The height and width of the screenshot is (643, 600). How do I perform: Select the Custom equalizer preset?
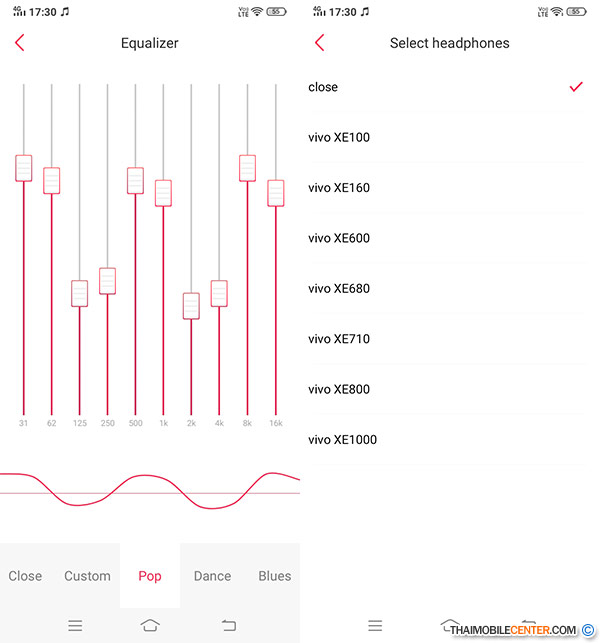point(87,576)
